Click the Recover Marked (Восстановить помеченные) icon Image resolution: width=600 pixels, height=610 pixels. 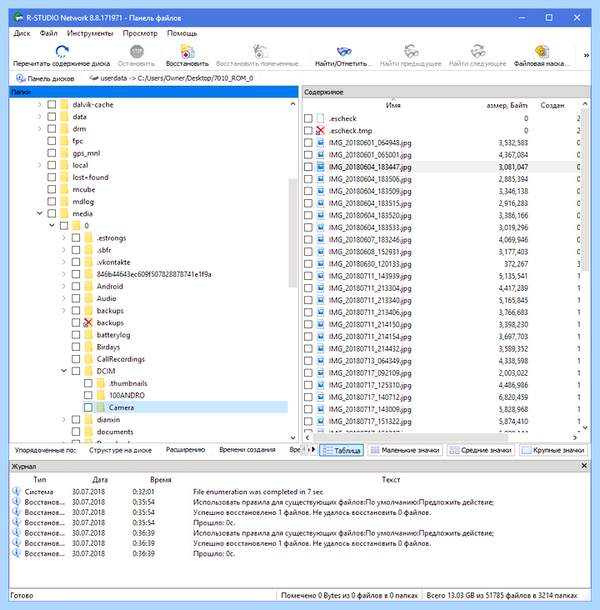coord(260,51)
